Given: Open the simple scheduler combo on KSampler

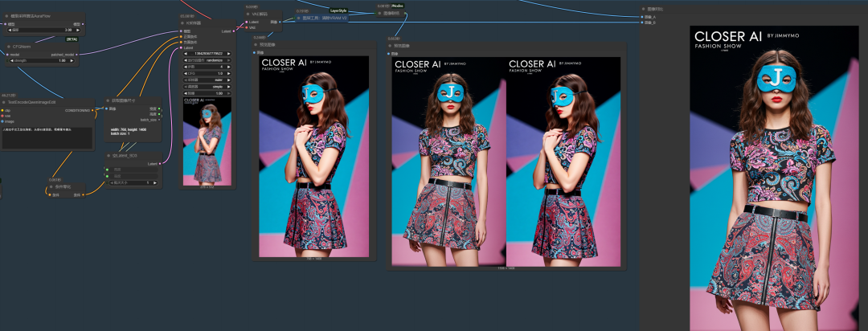Looking at the screenshot, I should point(207,87).
